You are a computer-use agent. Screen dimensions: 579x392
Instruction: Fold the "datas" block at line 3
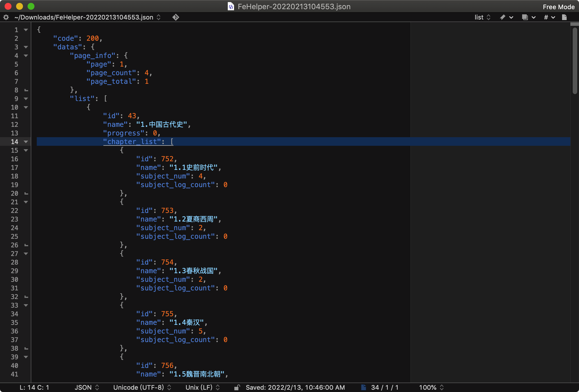pyautogui.click(x=26, y=47)
